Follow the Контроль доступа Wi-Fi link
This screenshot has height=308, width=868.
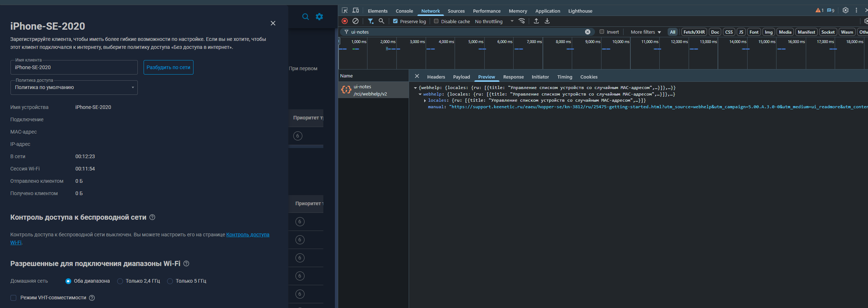pyautogui.click(x=247, y=235)
